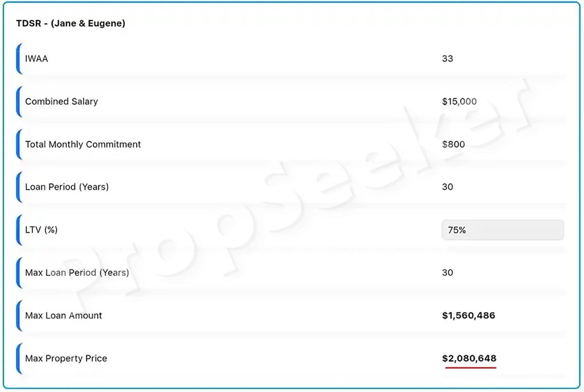Screen dimensions: 584x392
Task: Select the Combined Salary label
Action: (61, 102)
